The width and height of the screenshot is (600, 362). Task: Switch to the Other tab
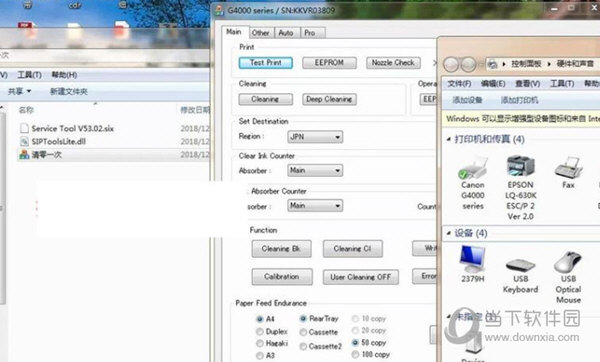260,33
